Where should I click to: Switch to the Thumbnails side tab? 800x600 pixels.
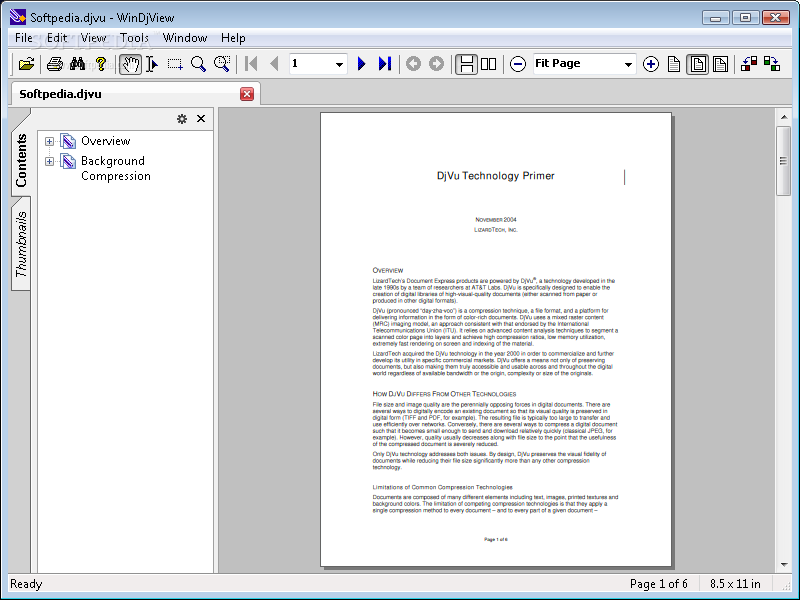[21, 244]
